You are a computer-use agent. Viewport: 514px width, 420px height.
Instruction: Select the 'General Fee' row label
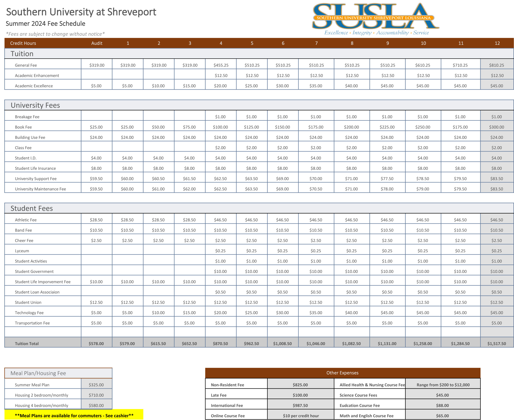coord(26,65)
